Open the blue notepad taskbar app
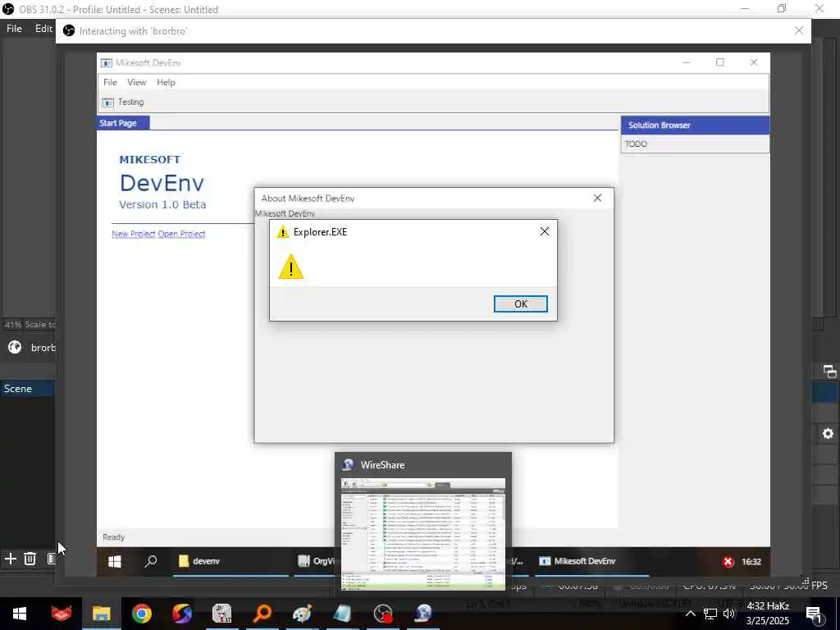The image size is (840, 630). pyautogui.click(x=343, y=614)
